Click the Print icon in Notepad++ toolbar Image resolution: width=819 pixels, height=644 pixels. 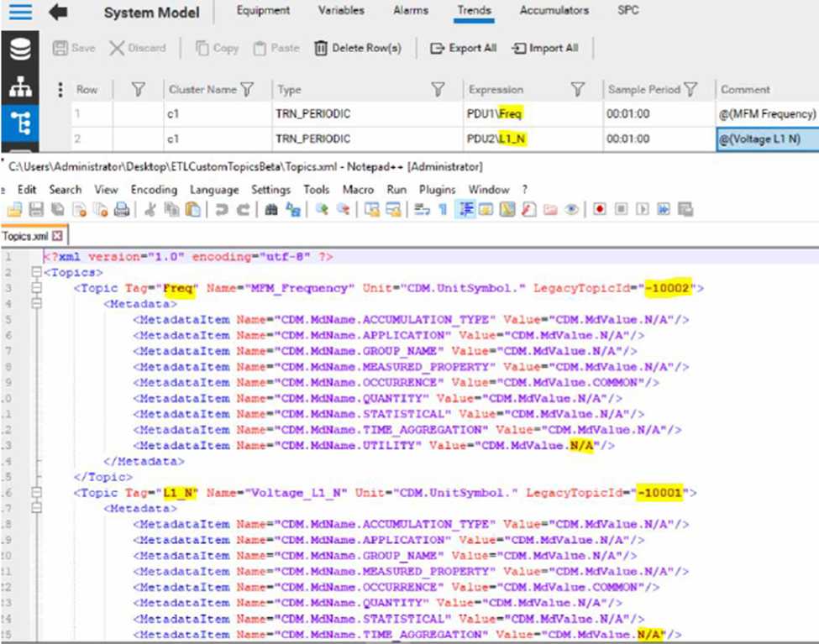122,210
